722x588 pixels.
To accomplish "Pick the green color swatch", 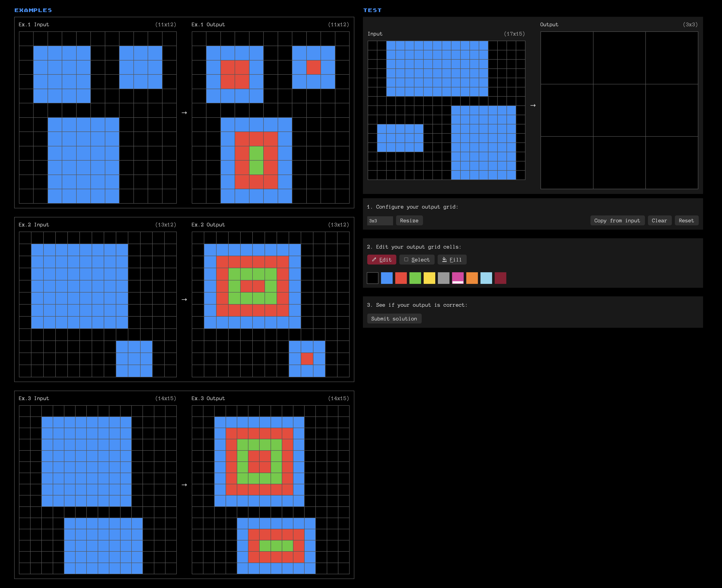I will pyautogui.click(x=415, y=278).
